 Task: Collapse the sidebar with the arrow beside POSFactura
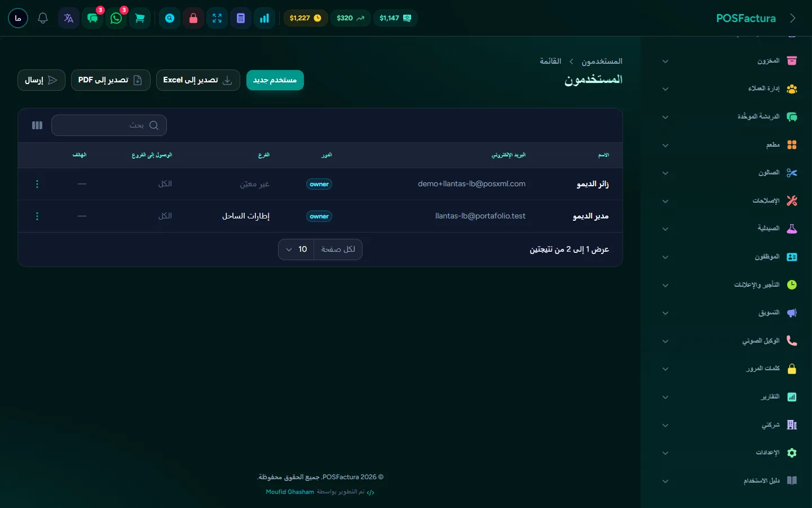coord(793,18)
